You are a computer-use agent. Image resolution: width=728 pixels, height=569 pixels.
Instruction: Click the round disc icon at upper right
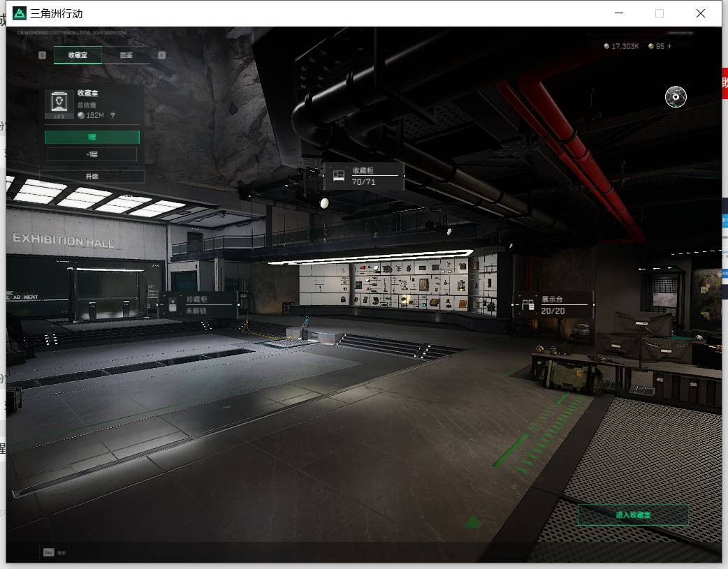(x=676, y=97)
